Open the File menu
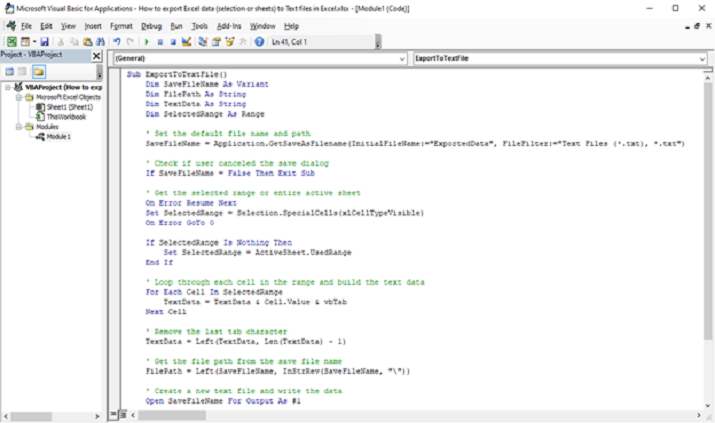Viewport: 715px width, 423px height. click(26, 26)
